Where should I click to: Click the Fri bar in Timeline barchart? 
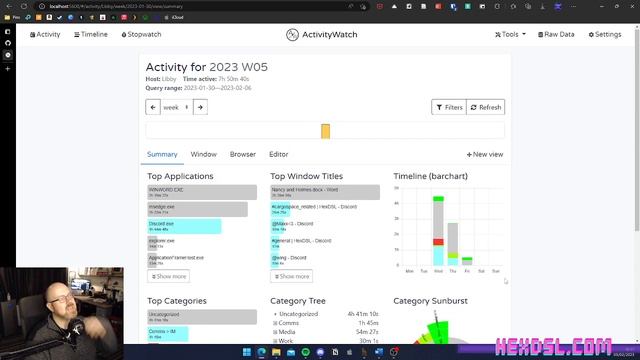click(x=467, y=261)
